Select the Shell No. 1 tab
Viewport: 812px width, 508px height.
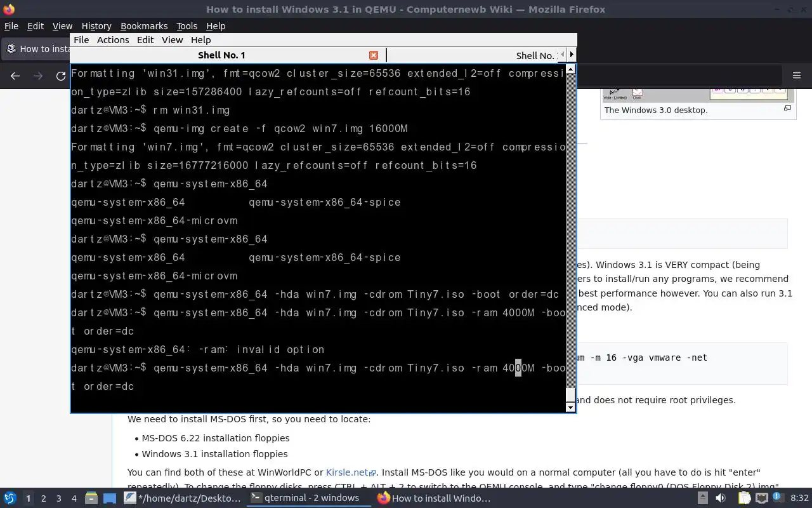pos(221,55)
